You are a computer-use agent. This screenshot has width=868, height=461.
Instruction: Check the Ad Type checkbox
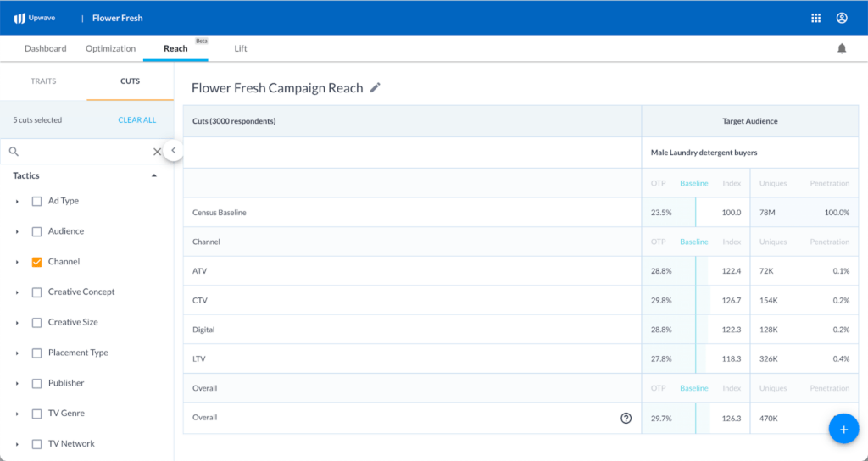(x=36, y=202)
